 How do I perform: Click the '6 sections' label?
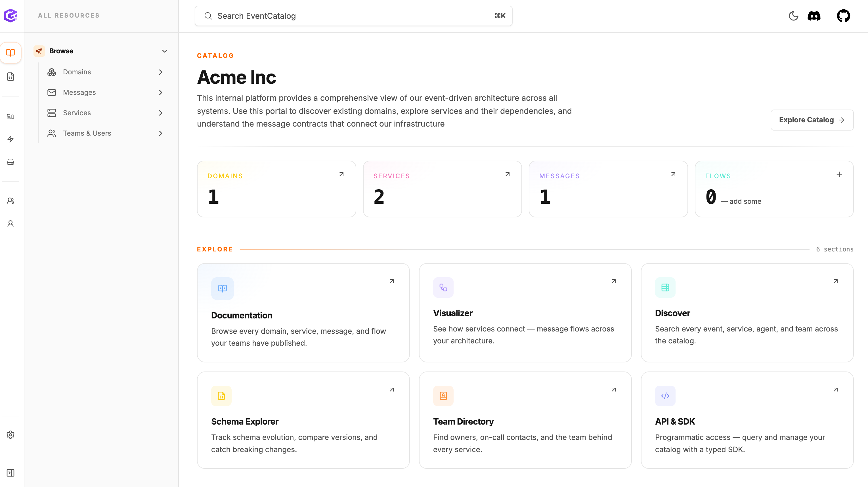click(x=835, y=249)
